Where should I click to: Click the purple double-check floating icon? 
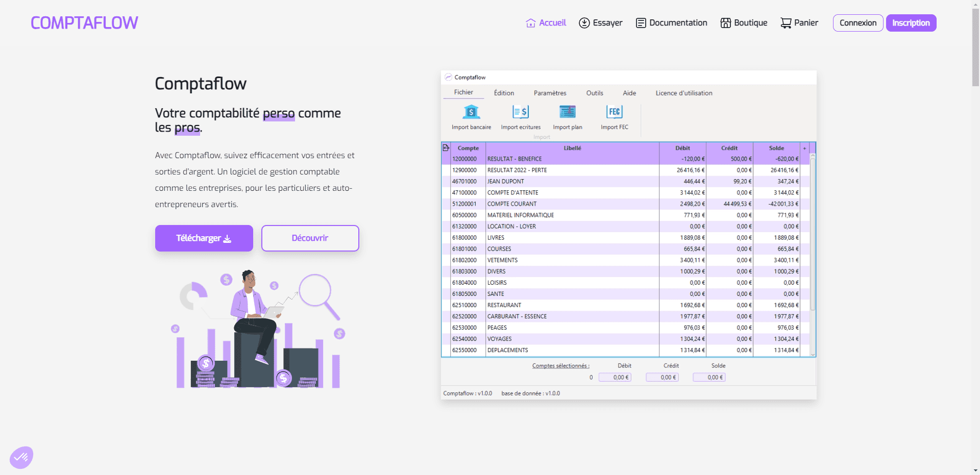pyautogui.click(x=21, y=458)
